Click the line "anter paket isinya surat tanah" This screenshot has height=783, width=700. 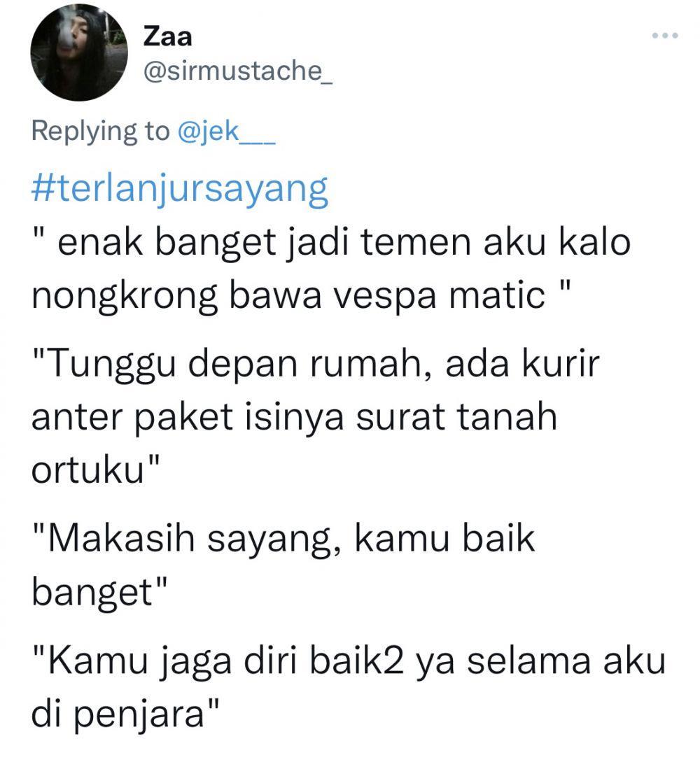(294, 416)
